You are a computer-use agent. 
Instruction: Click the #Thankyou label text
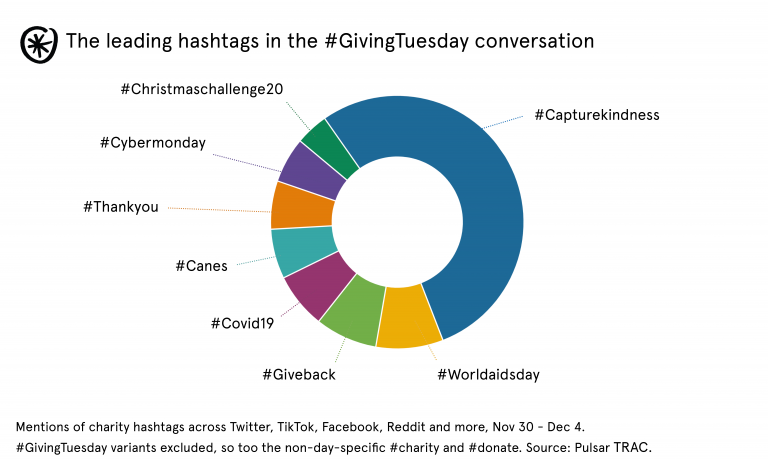pyautogui.click(x=121, y=207)
